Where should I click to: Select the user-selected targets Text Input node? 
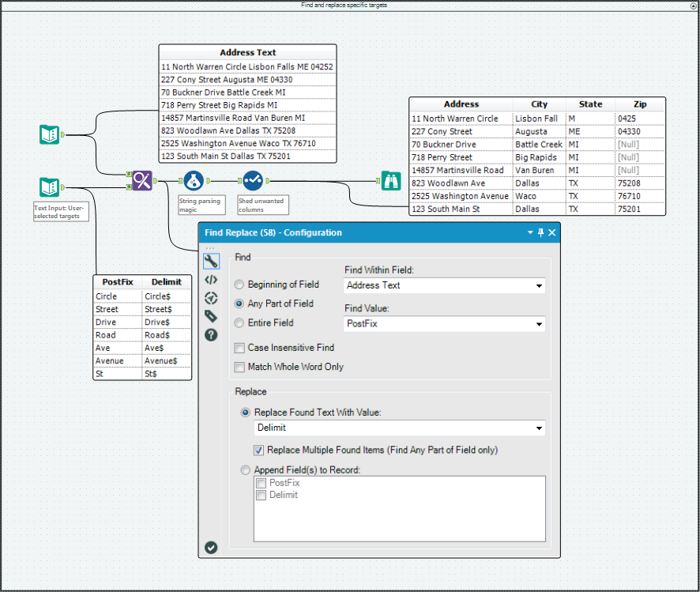[x=49, y=187]
